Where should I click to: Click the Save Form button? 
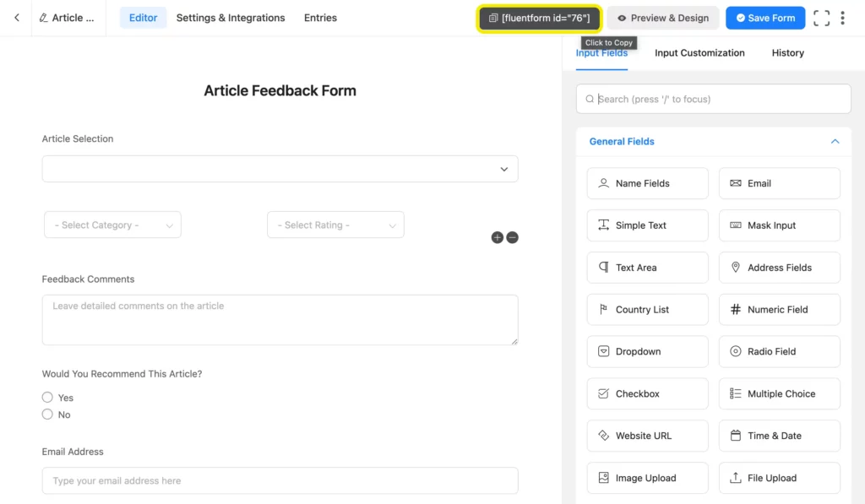[x=765, y=19]
